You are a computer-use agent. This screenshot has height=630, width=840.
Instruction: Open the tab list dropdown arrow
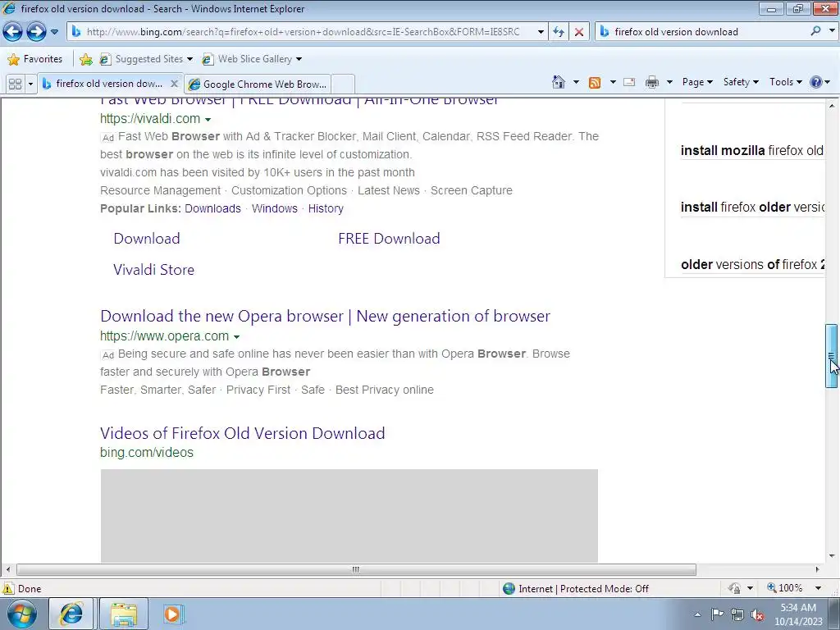point(30,84)
